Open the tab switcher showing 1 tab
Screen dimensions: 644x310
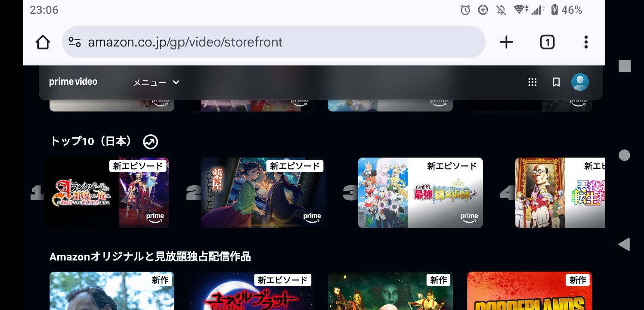pyautogui.click(x=547, y=42)
